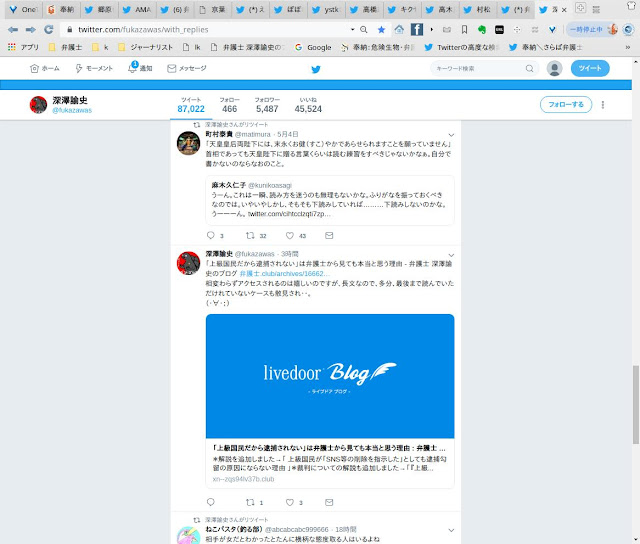Open the address bar dropdown arrow
Image resolution: width=640 pixels, height=544 pixels.
[352, 29]
